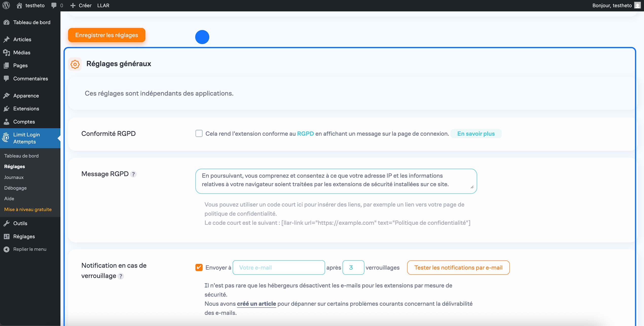Click the Pages sidebar icon
The image size is (644, 326).
7,65
